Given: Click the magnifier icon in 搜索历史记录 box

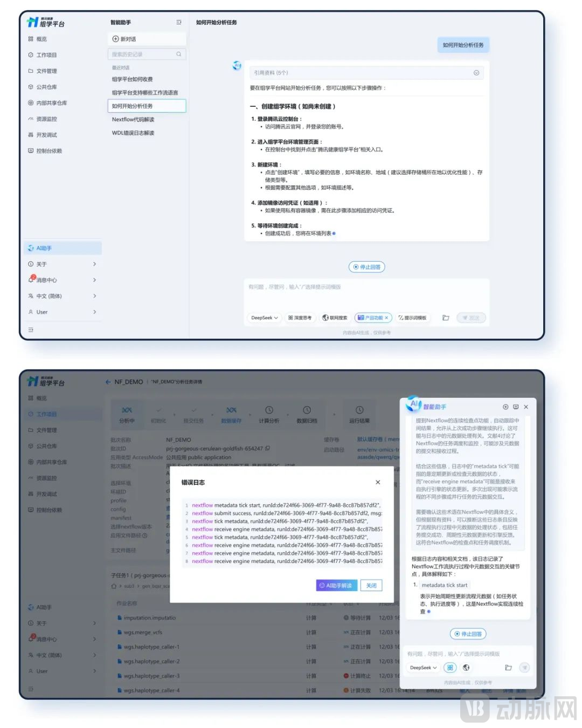Looking at the screenshot, I should (x=179, y=54).
